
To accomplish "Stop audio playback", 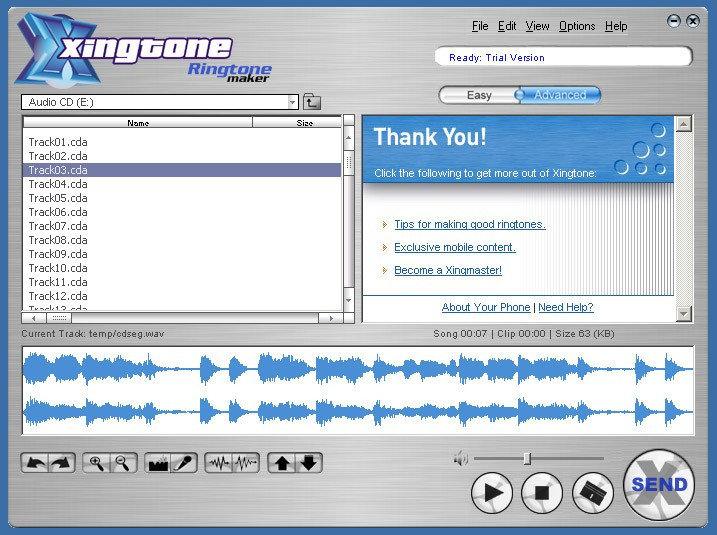I will pyautogui.click(x=542, y=493).
